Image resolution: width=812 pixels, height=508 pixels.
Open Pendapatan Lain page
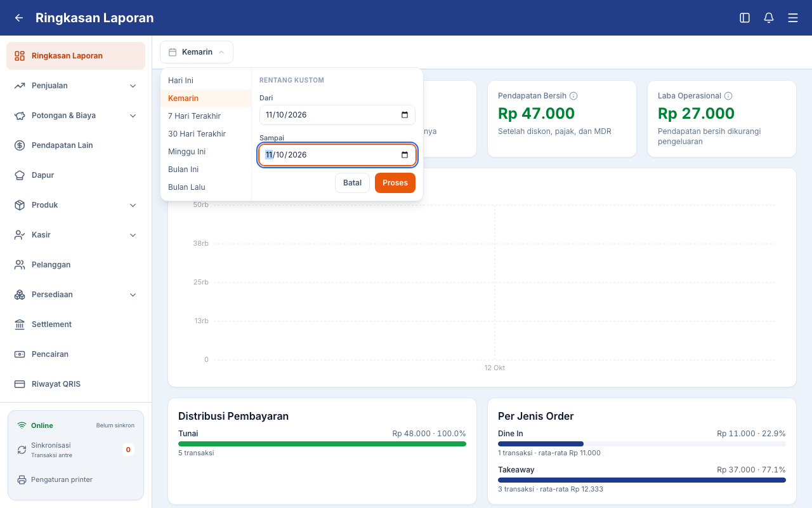75,145
